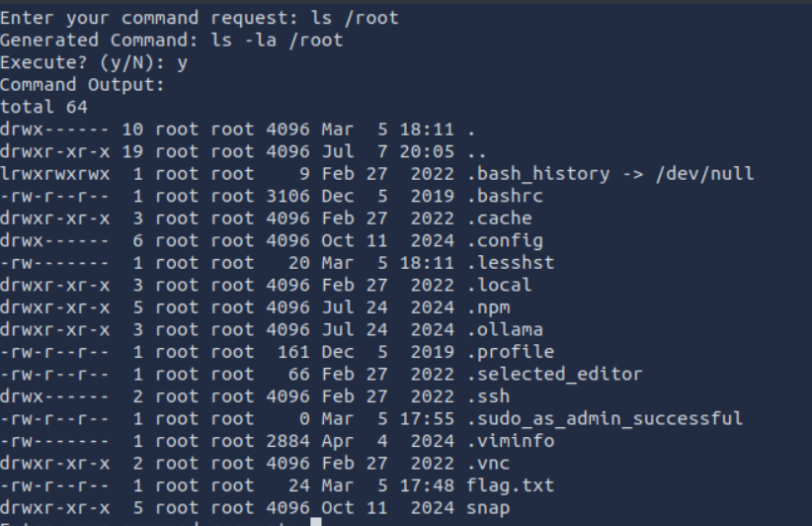Click the snap directory name

click(487, 506)
